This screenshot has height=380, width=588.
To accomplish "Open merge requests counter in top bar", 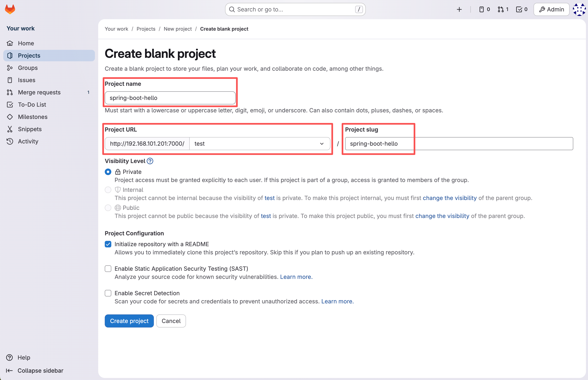I will pos(503,9).
